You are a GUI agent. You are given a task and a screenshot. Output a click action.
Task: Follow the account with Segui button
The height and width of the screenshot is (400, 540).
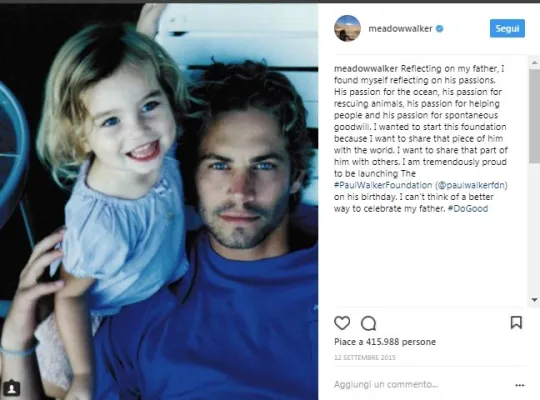[507, 28]
